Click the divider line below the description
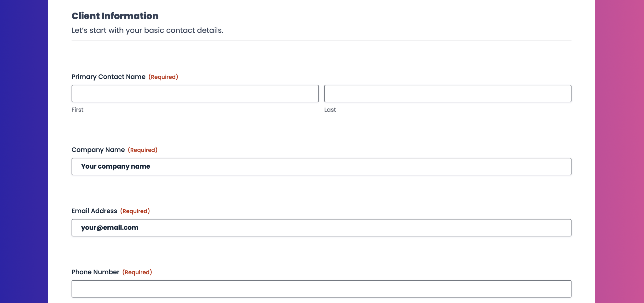 pyautogui.click(x=321, y=41)
